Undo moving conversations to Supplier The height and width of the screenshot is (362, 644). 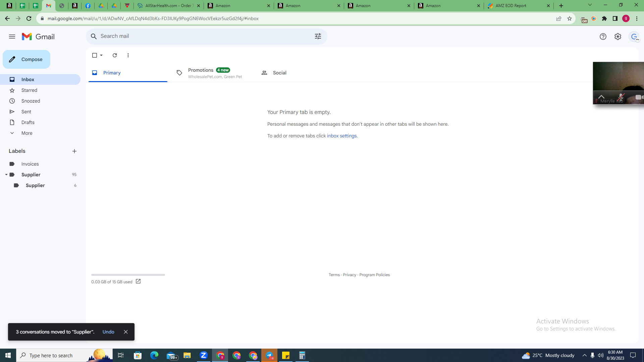(108, 332)
